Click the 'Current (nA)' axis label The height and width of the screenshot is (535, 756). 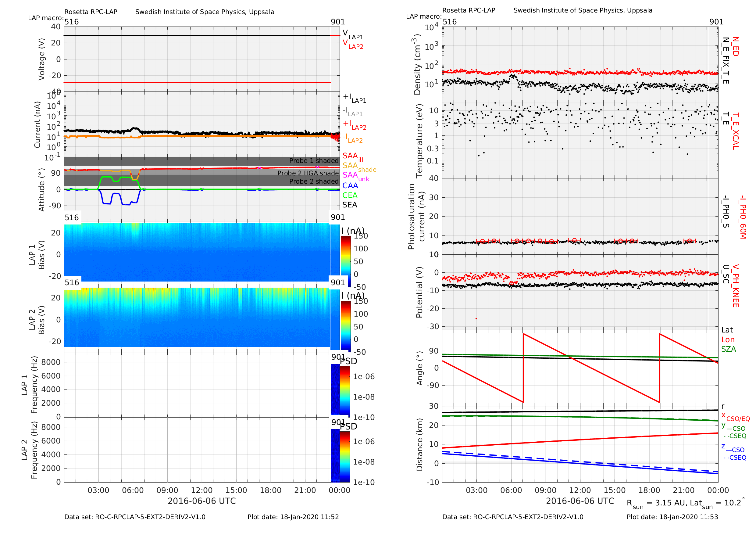click(x=37, y=124)
